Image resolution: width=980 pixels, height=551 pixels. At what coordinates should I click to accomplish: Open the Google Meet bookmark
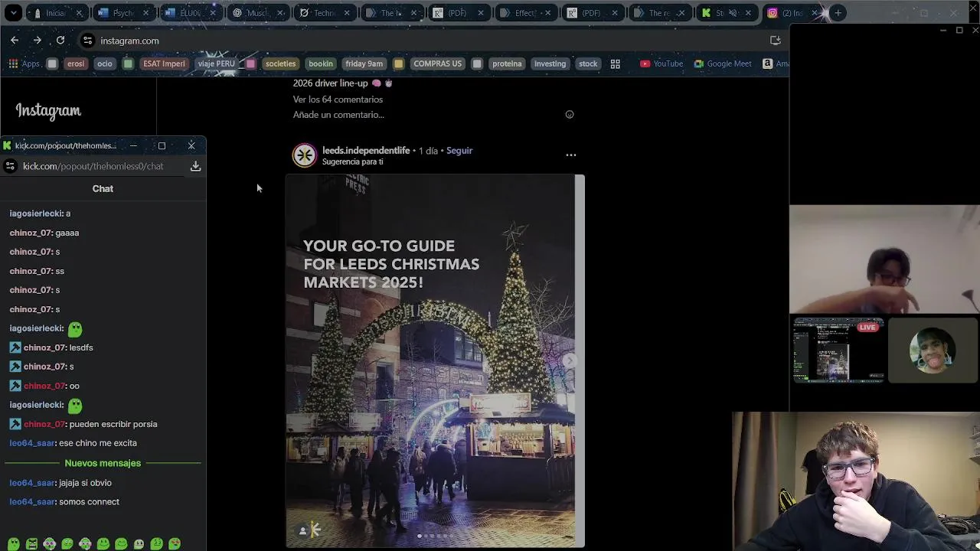(x=722, y=64)
